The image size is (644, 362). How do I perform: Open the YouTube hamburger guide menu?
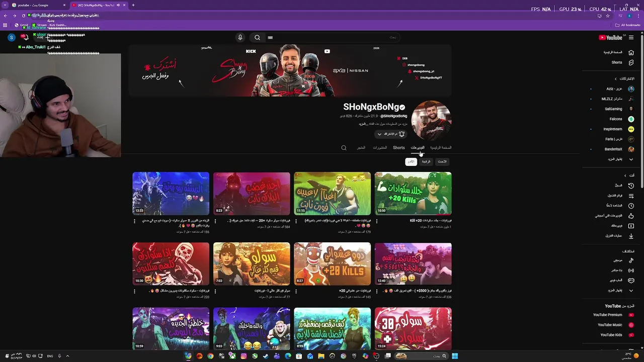click(x=631, y=38)
